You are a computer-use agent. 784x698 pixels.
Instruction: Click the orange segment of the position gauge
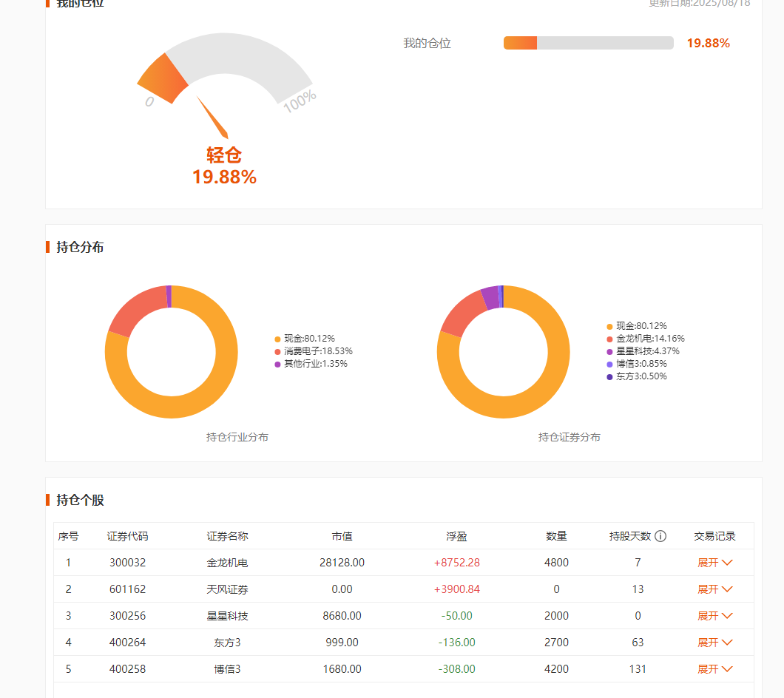pyautogui.click(x=164, y=79)
